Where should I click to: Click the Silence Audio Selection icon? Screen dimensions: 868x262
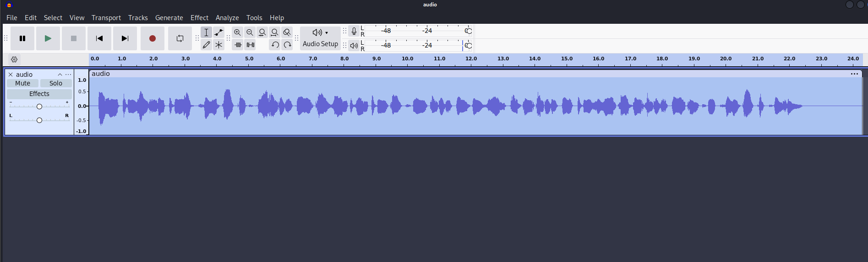click(251, 45)
